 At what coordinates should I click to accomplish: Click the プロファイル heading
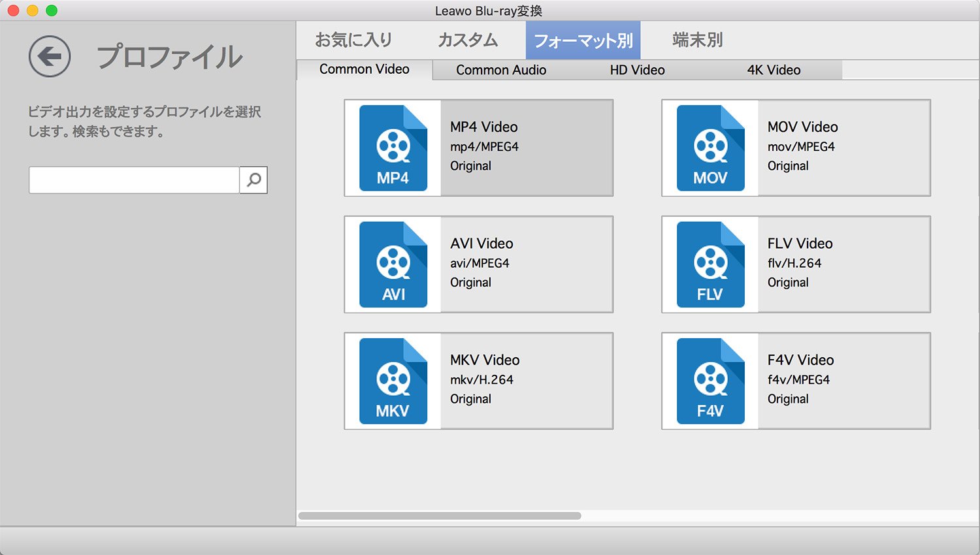pos(170,57)
